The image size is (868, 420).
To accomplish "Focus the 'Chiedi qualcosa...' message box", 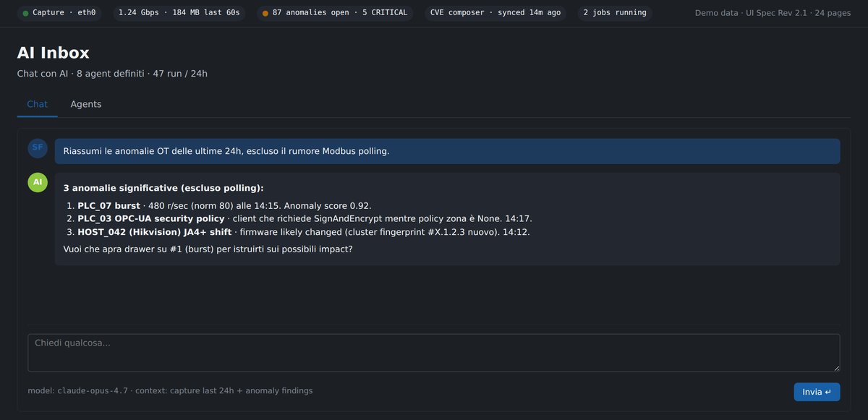I will pos(434,353).
